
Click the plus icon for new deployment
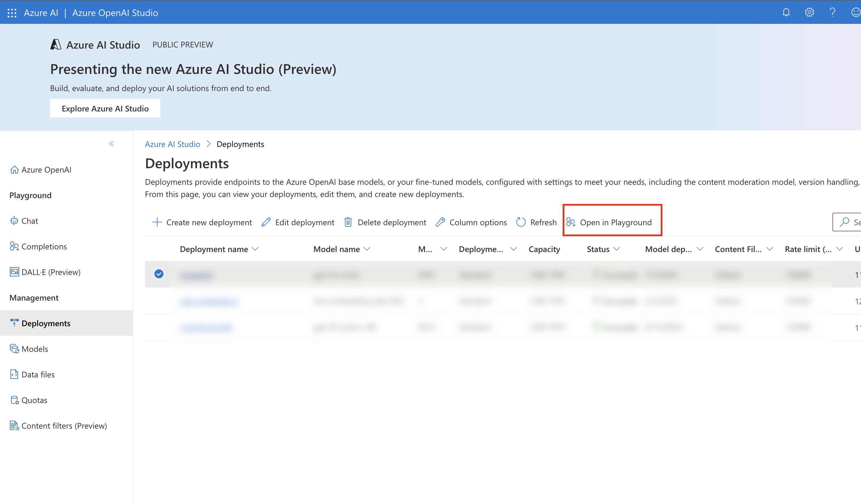[157, 222]
